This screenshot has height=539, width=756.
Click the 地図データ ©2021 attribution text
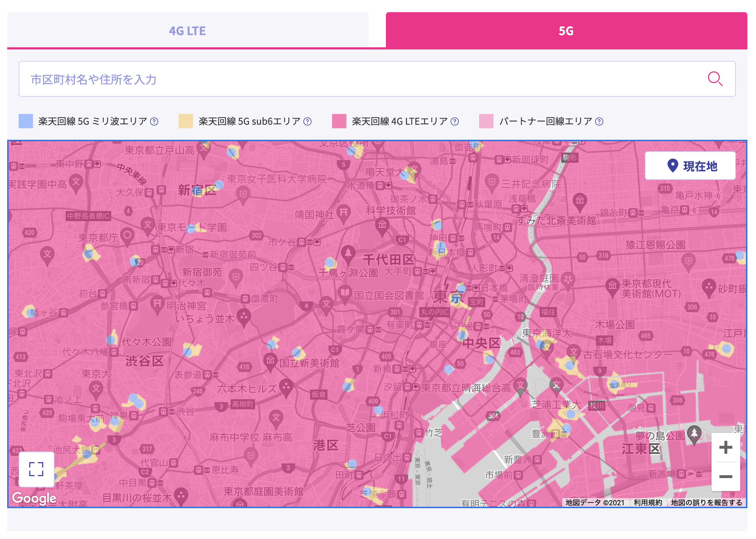coord(595,502)
